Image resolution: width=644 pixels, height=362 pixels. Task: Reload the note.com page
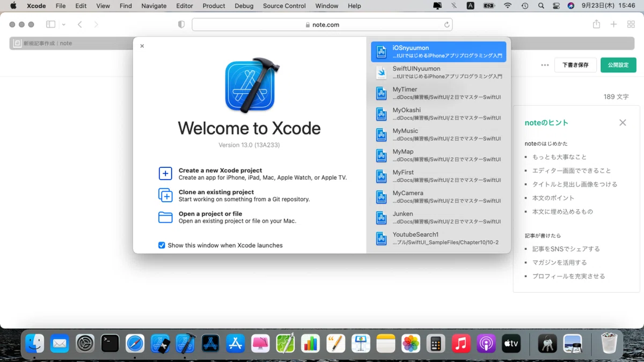point(447,25)
